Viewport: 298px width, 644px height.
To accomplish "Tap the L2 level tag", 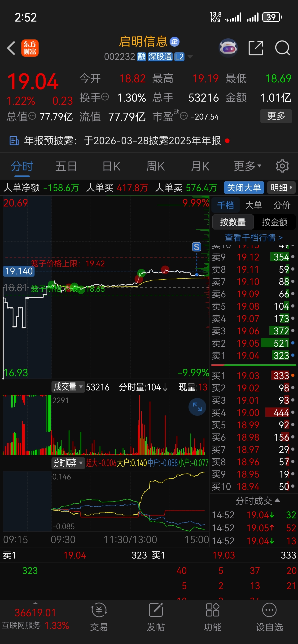I will pyautogui.click(x=179, y=57).
